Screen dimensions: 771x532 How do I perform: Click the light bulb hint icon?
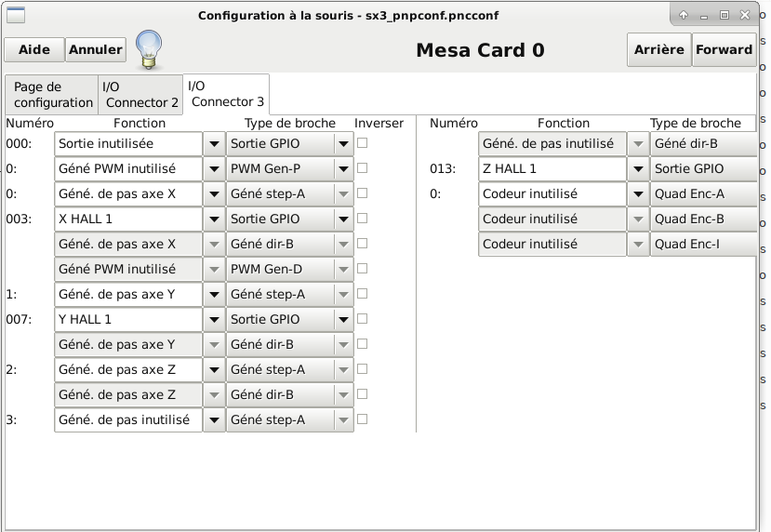149,48
